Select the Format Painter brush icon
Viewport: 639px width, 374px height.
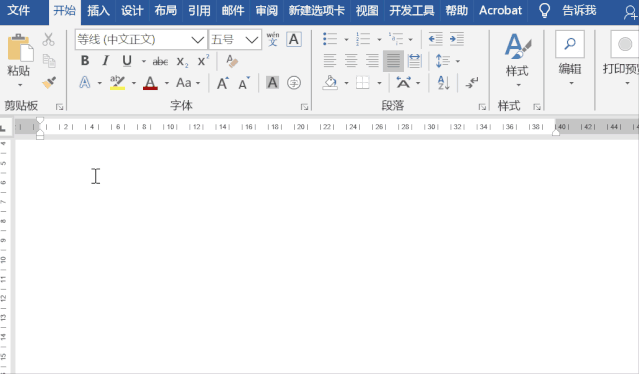click(x=49, y=83)
